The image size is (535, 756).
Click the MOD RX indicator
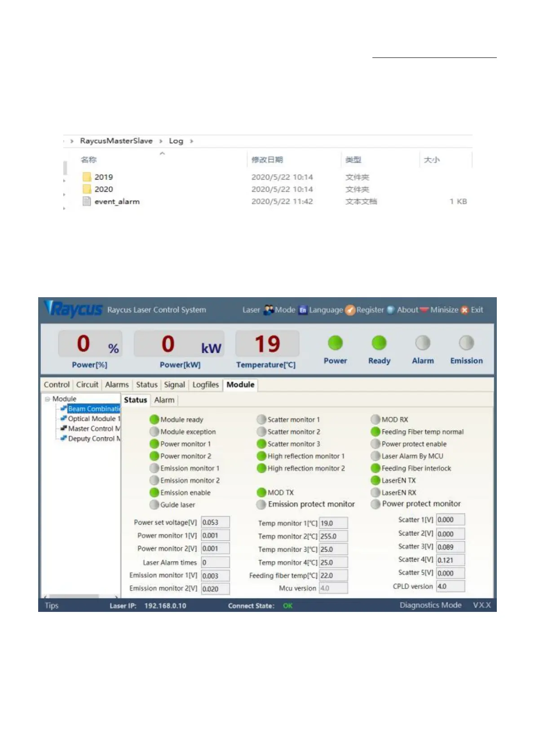(x=376, y=419)
